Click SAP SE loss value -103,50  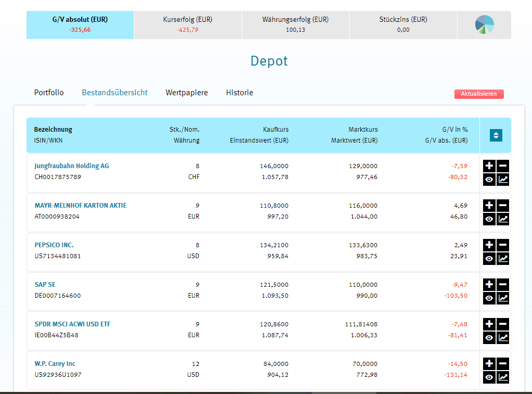pos(455,296)
